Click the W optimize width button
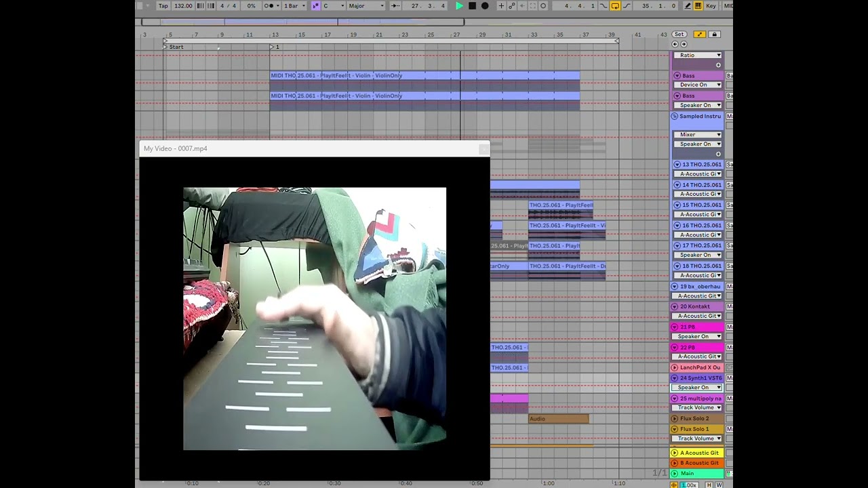The image size is (868, 488). (719, 485)
